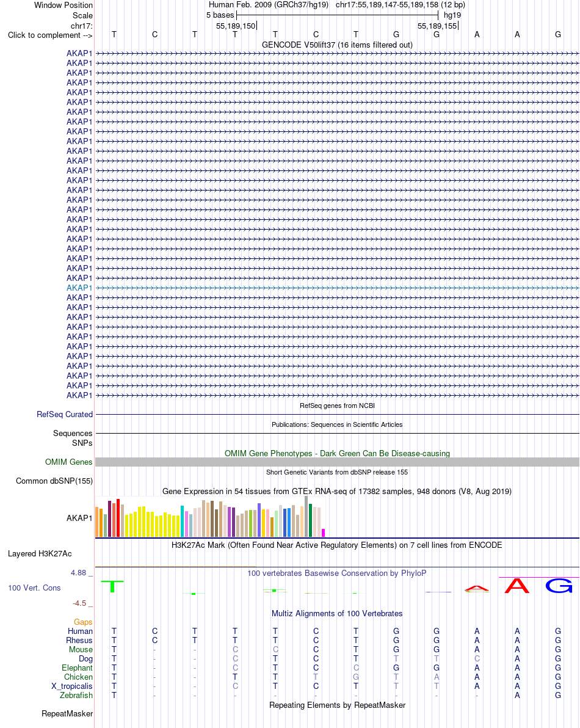
Task: Click the large red A conservation letter
Action: coord(517,586)
